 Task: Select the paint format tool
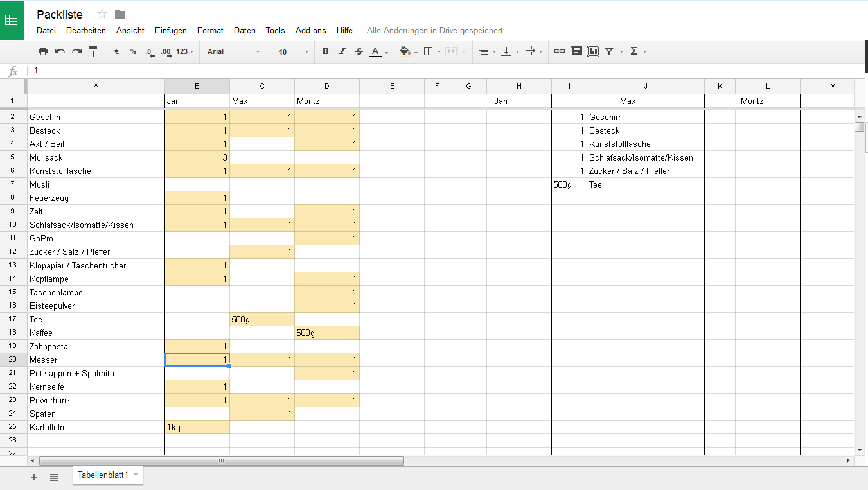tap(94, 51)
